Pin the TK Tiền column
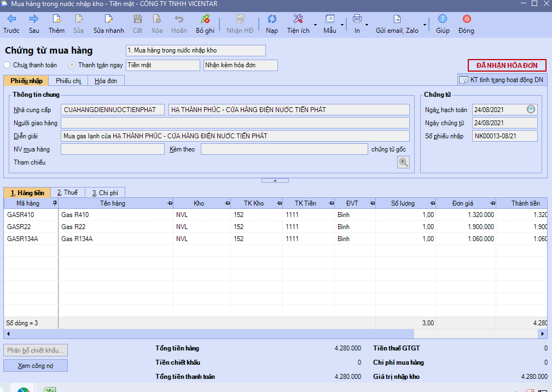This screenshot has height=392, width=552. coord(332,203)
